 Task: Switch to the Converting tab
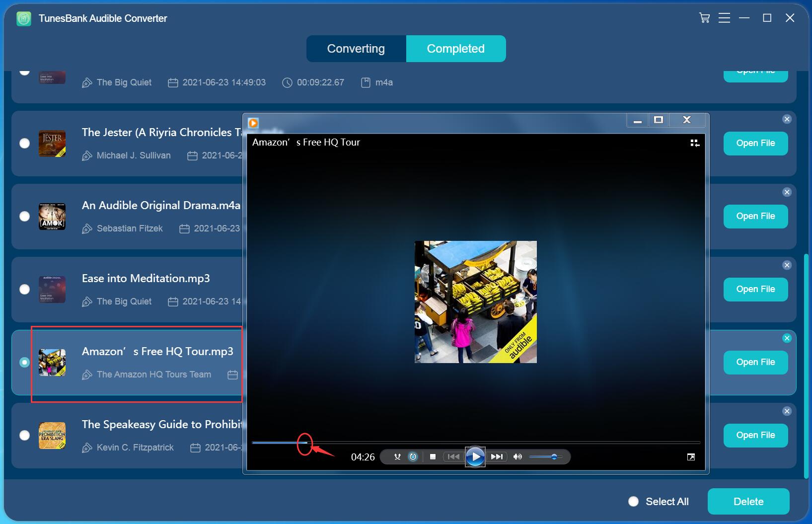point(356,49)
